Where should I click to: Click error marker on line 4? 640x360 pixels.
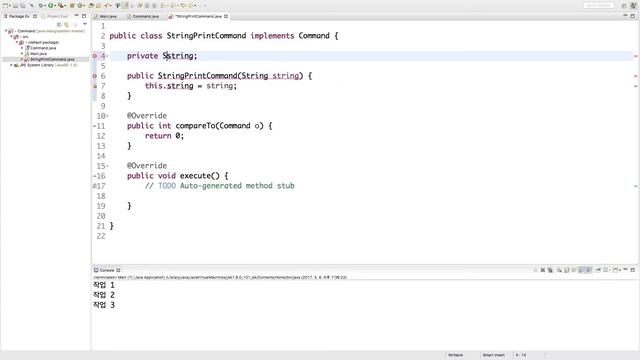pyautogui.click(x=95, y=56)
